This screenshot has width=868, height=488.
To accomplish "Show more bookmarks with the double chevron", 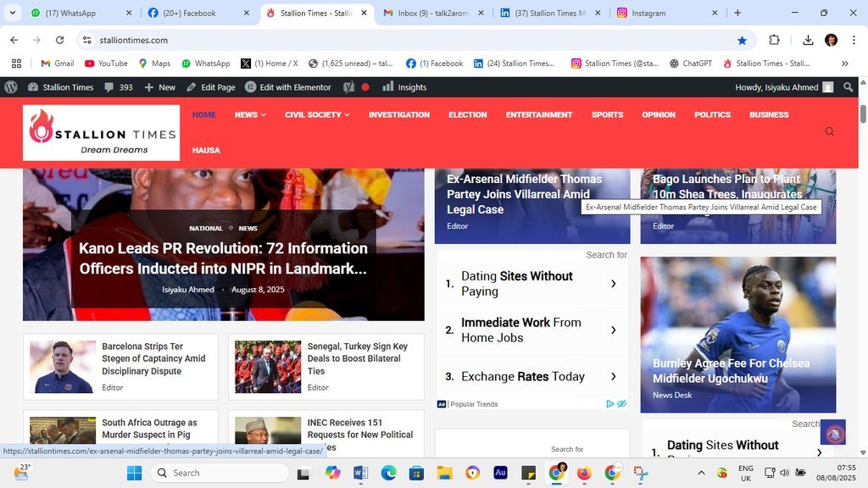I will pyautogui.click(x=845, y=64).
